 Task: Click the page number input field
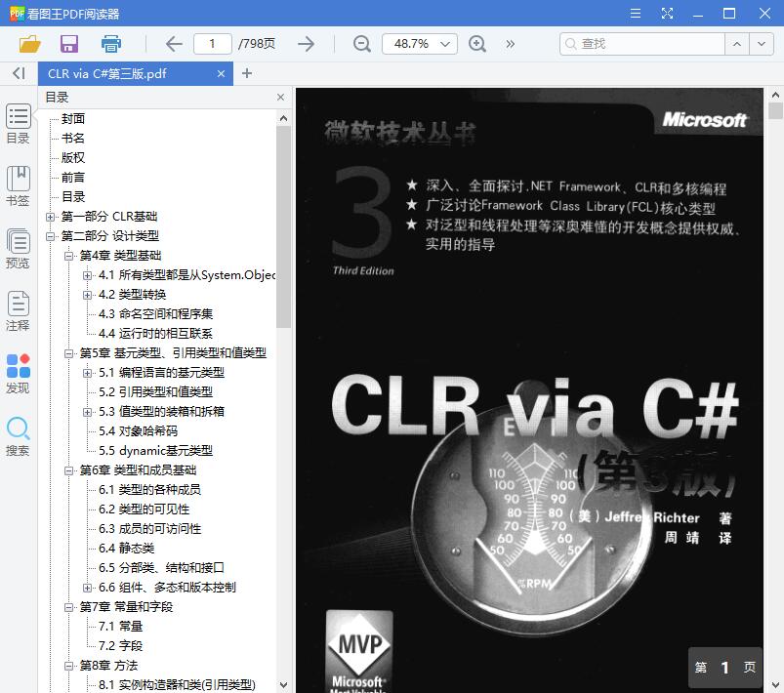[213, 44]
